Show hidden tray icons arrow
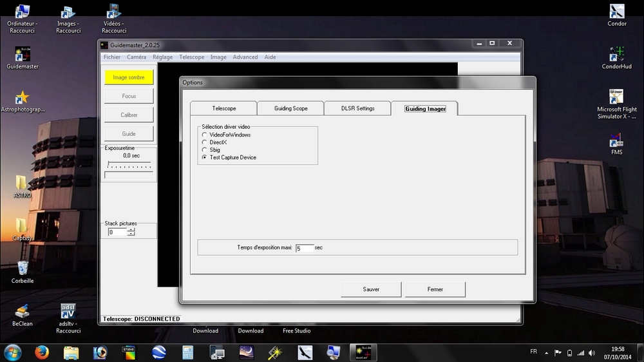The width and height of the screenshot is (644, 362). coord(546,352)
